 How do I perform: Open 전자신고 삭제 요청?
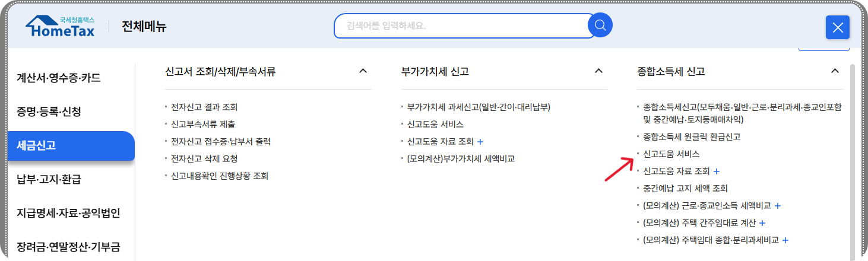[204, 159]
